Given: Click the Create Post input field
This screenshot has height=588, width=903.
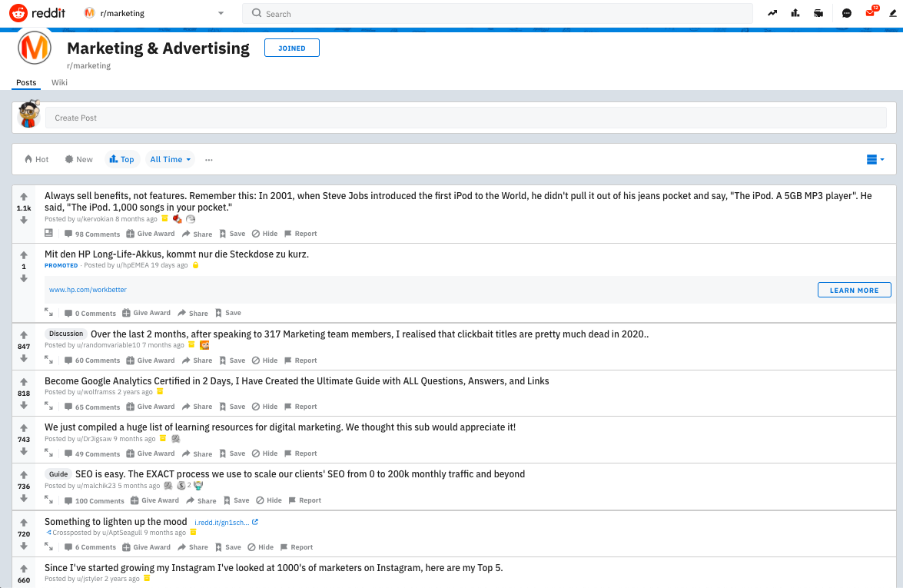Looking at the screenshot, I should point(465,118).
